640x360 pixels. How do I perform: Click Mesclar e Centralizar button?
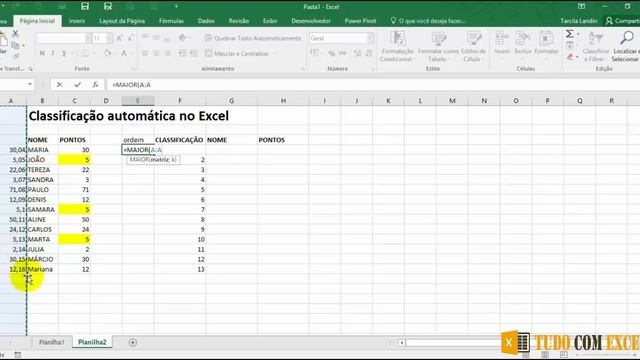click(238, 53)
